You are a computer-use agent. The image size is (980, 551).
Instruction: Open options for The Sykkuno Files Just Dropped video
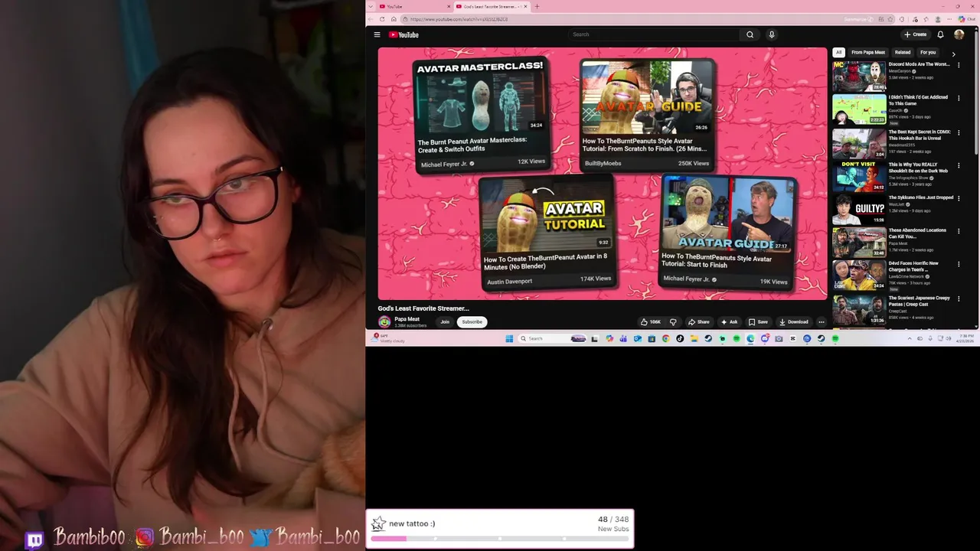(x=959, y=197)
